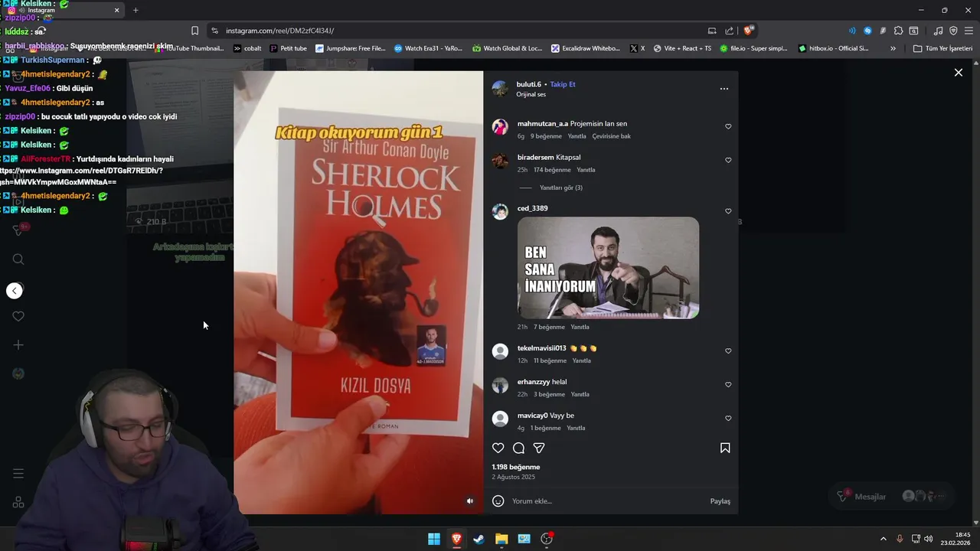Unmute the reel with the speaker icon

point(470,501)
